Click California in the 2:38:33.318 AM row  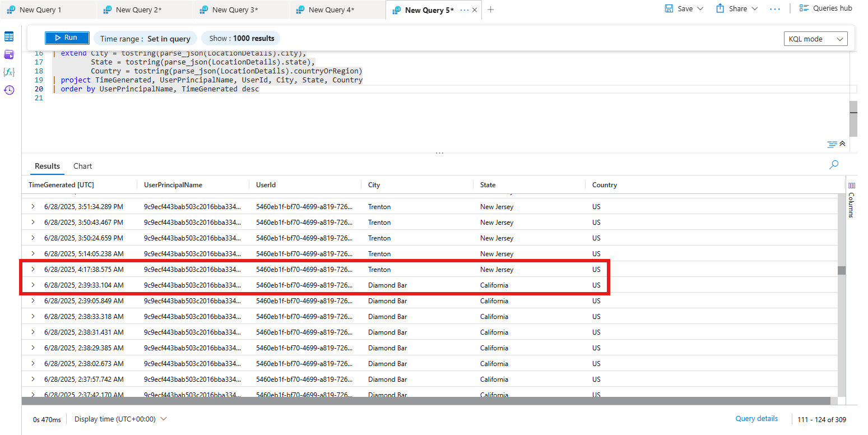pos(494,317)
